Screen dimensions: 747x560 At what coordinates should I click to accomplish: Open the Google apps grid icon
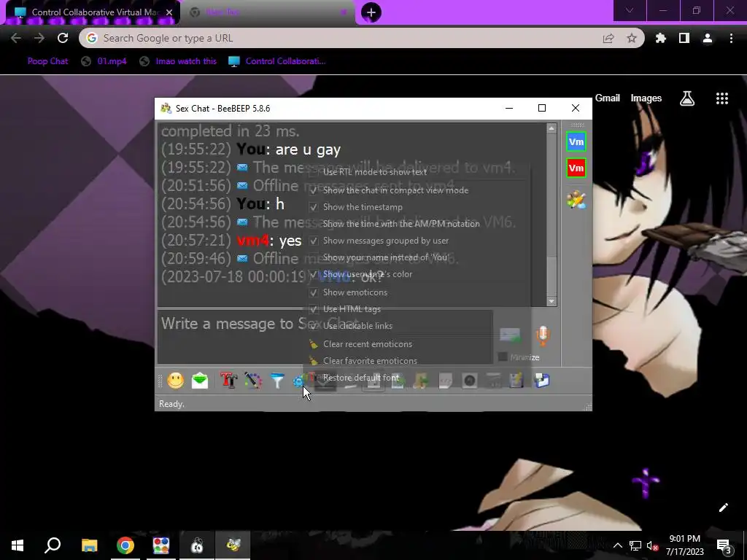[722, 98]
